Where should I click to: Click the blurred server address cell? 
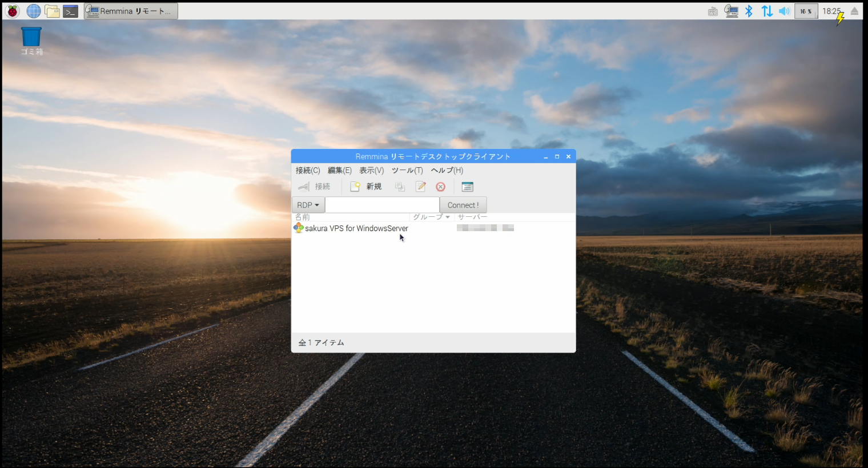click(x=485, y=228)
